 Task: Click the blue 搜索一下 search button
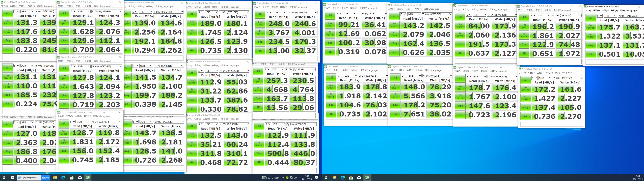(45, 178)
